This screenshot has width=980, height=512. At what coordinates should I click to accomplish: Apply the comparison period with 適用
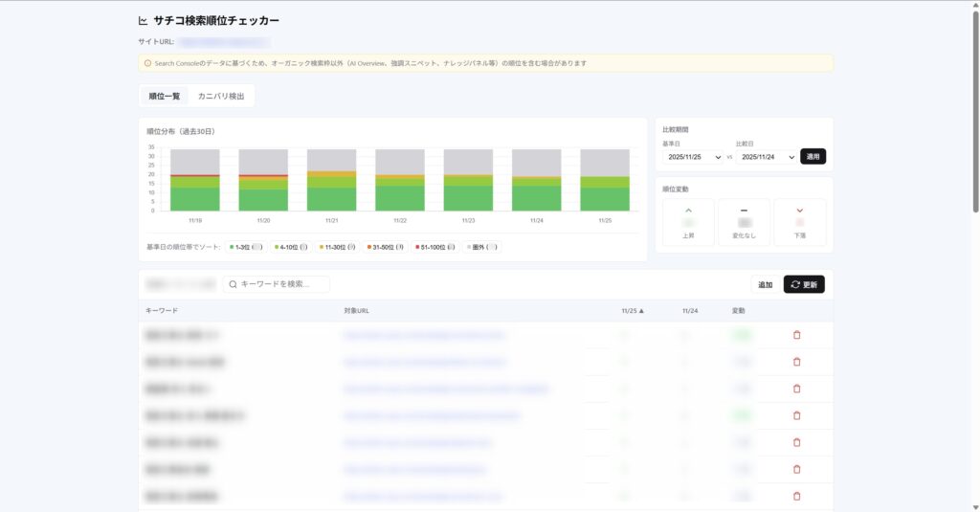tap(813, 157)
